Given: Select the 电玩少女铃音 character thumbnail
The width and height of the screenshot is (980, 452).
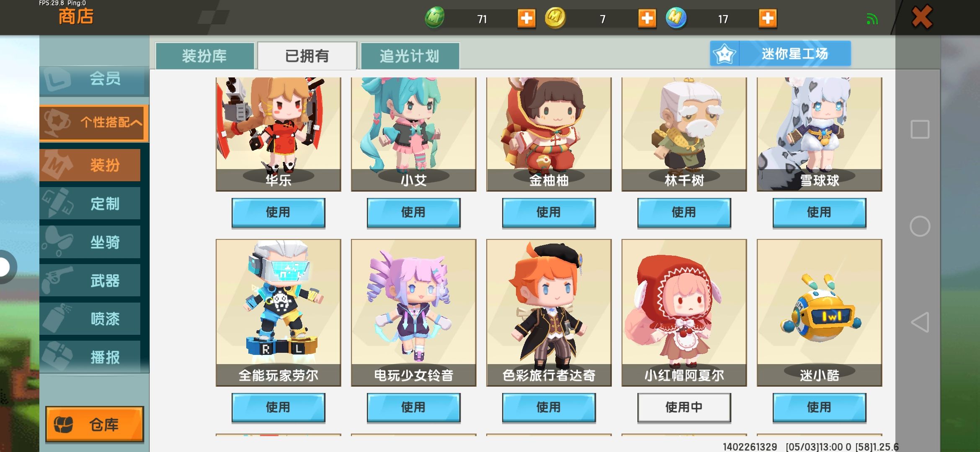Looking at the screenshot, I should tap(413, 313).
